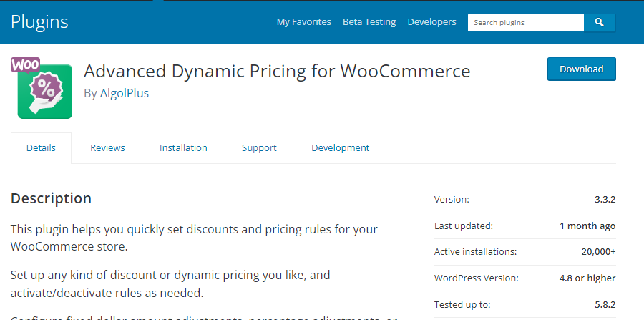Click '1 month ago' last updated value
Viewport: 644px width, 320px height.
click(587, 226)
